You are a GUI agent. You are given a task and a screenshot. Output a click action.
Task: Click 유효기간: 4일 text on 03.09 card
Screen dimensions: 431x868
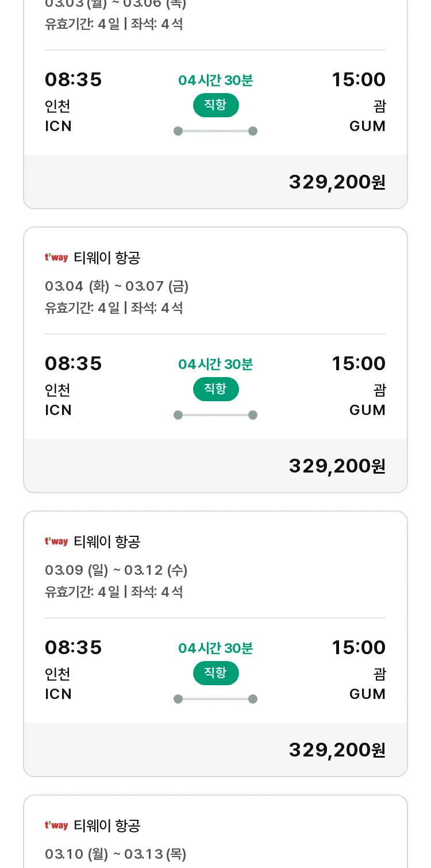point(82,592)
